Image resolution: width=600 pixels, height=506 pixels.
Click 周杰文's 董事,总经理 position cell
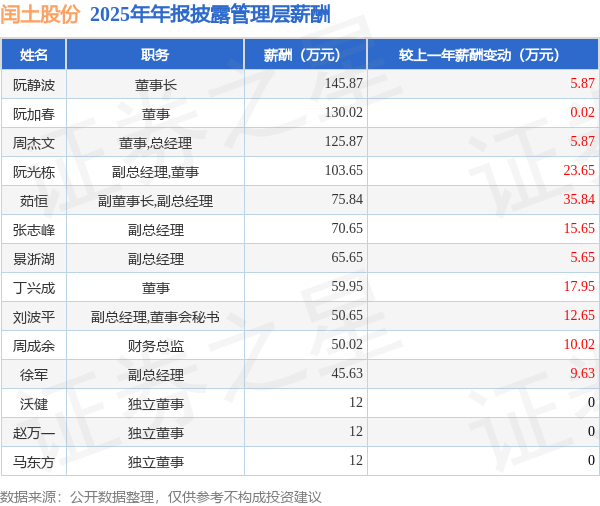point(155,143)
